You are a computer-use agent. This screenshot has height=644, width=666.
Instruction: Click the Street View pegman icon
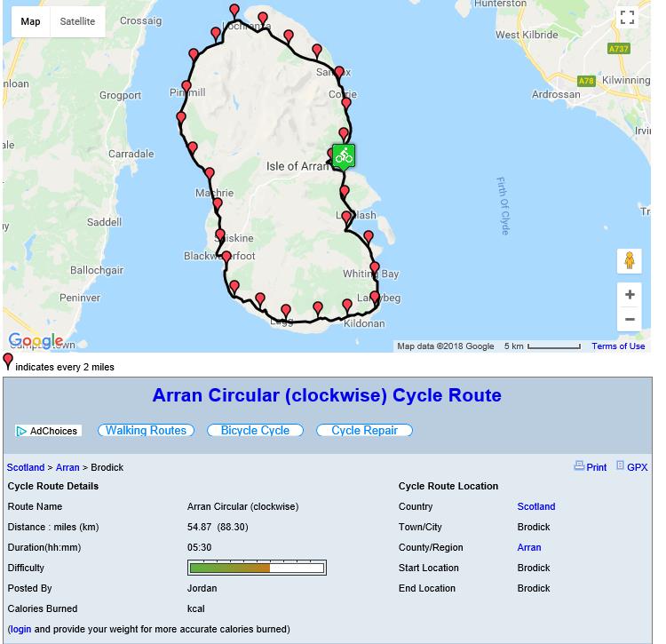point(629,260)
